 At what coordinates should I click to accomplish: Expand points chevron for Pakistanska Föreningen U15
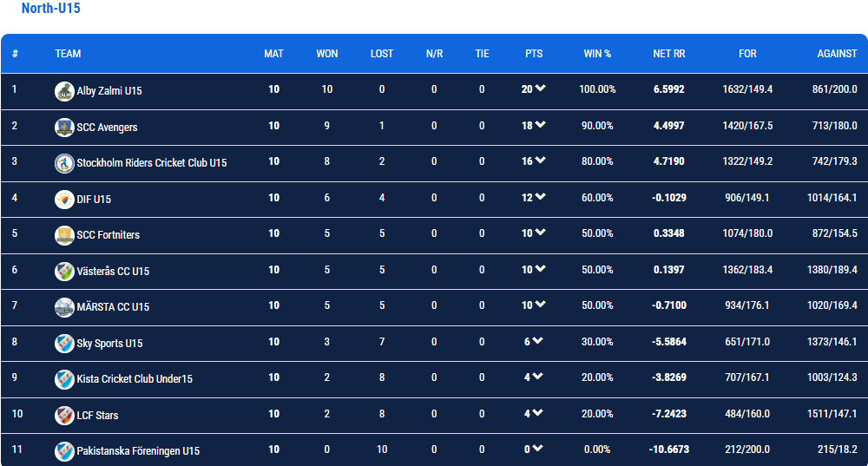(x=537, y=449)
